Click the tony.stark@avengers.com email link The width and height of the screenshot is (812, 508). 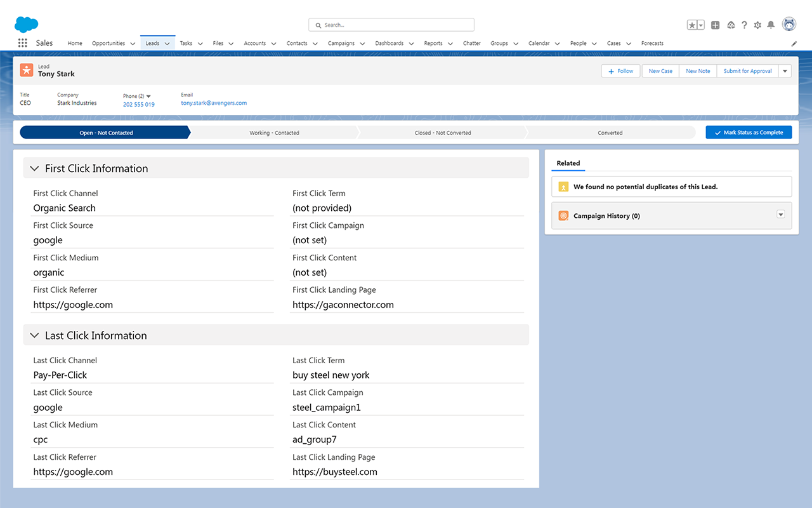pos(214,103)
